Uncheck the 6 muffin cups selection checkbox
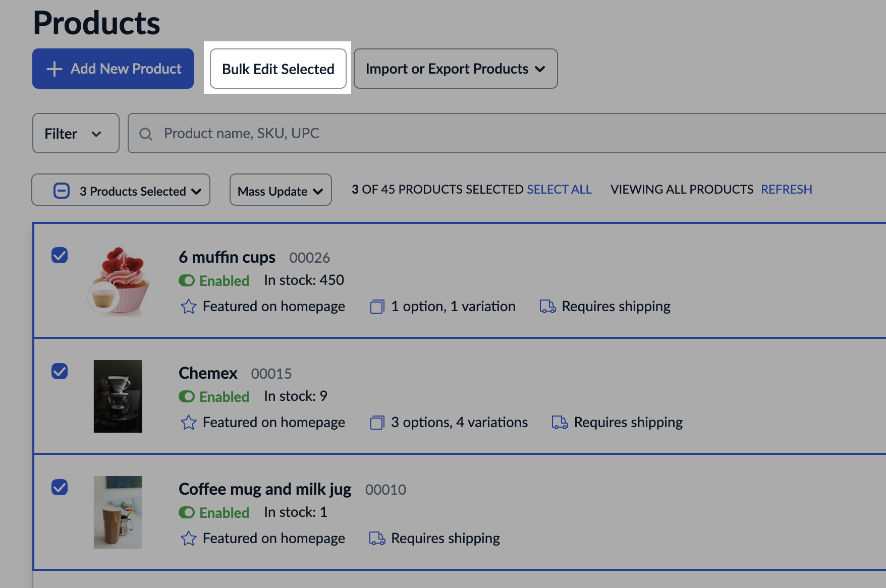The image size is (886, 588). pyautogui.click(x=60, y=256)
